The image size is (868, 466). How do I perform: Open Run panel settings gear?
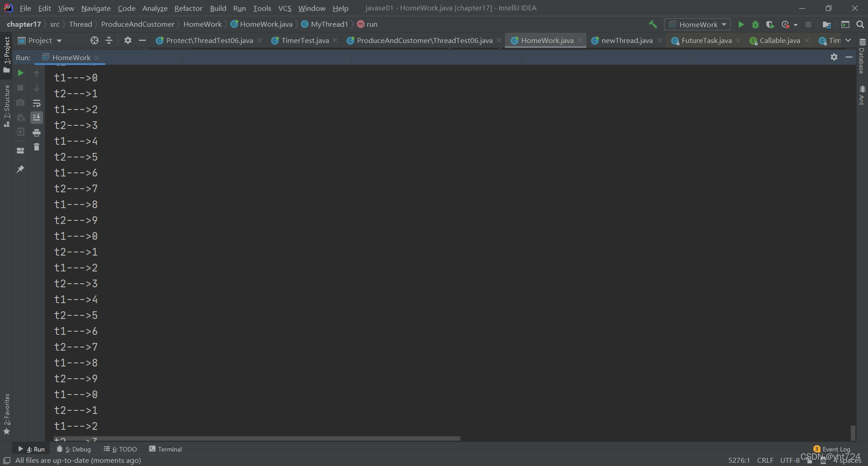[834, 57]
